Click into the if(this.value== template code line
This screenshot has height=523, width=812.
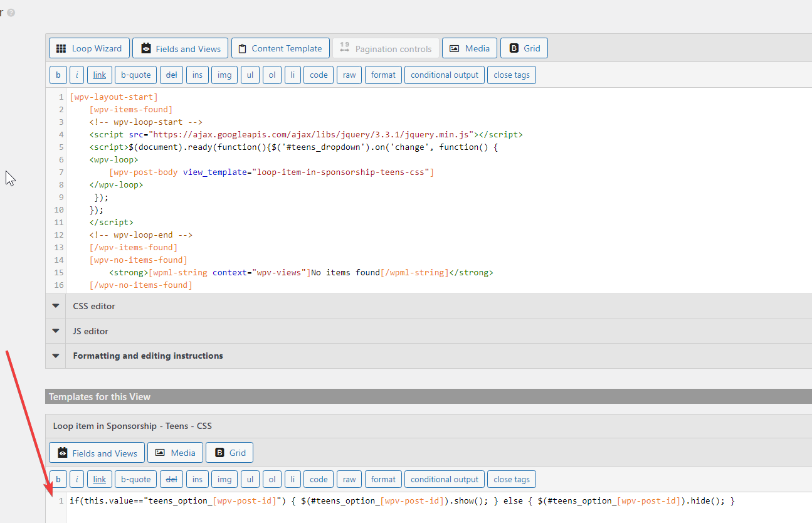(402, 501)
